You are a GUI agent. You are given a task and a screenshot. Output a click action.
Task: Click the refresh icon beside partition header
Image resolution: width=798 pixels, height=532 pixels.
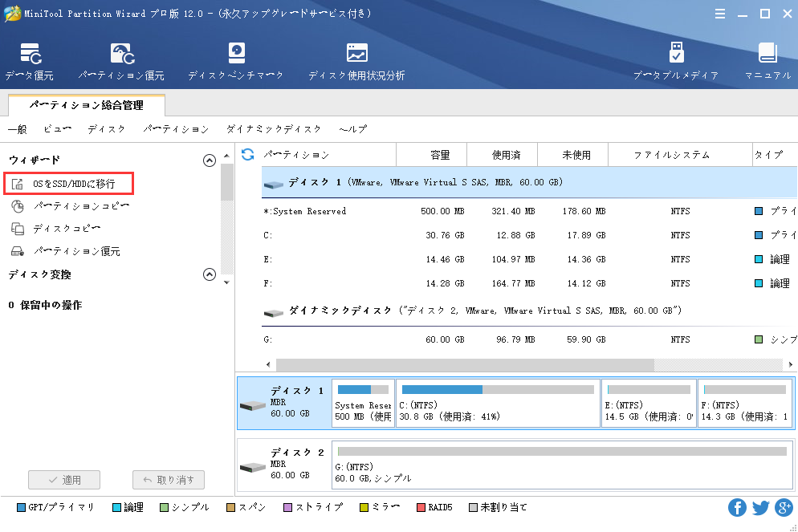[x=248, y=154]
